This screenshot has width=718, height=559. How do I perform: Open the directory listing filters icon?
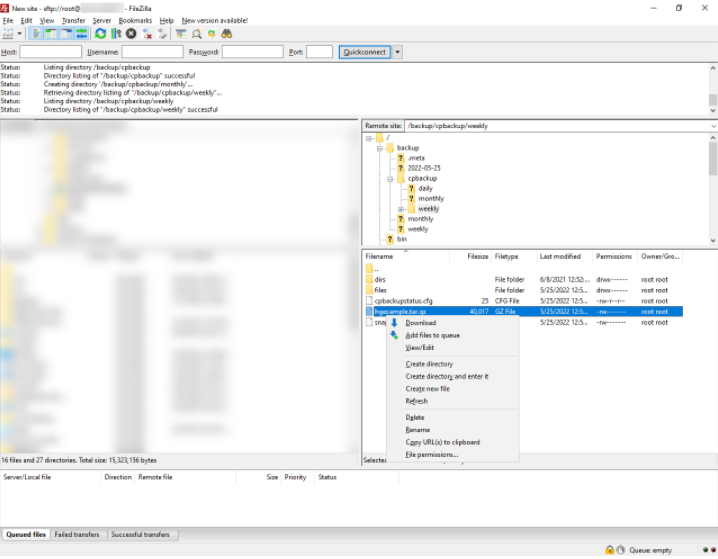point(181,34)
